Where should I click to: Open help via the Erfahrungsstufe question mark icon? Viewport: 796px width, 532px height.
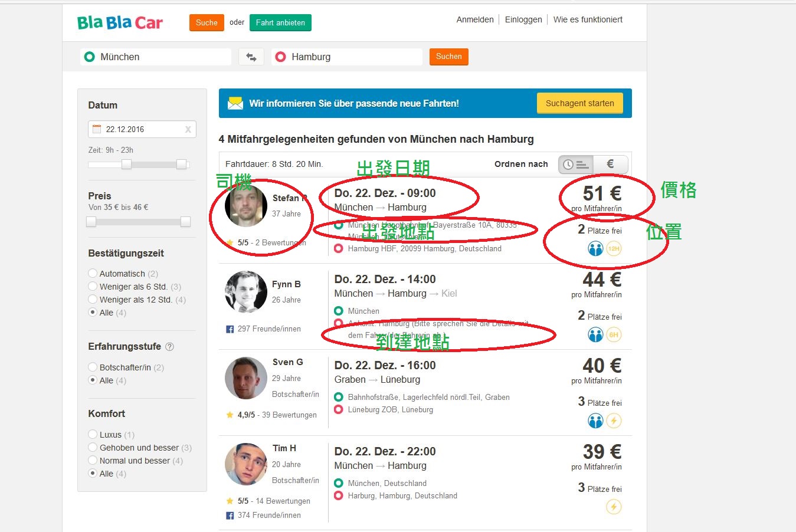[x=169, y=347]
